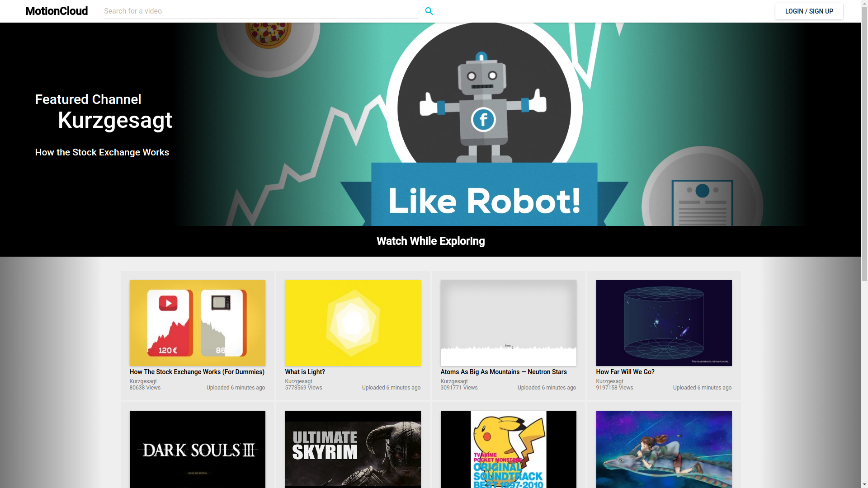The height and width of the screenshot is (488, 868).
Task: Select the Pikachu Original Soundtrack thumbnail
Action: pyautogui.click(x=509, y=449)
